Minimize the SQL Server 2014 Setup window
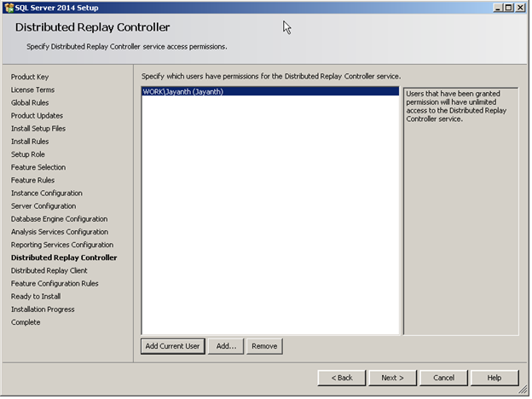 coord(498,8)
